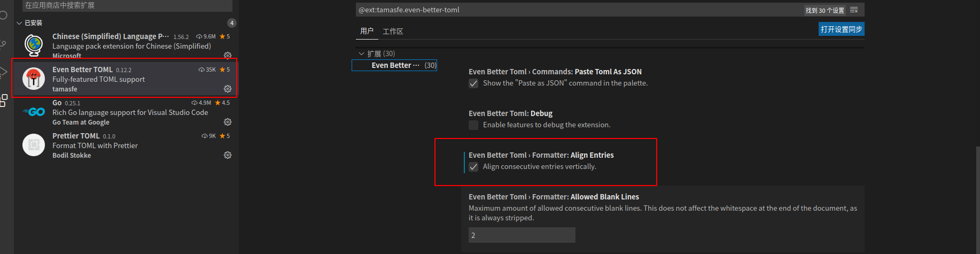Switch to the 用户 settings tab
This screenshot has width=980, height=254.
[x=367, y=31]
